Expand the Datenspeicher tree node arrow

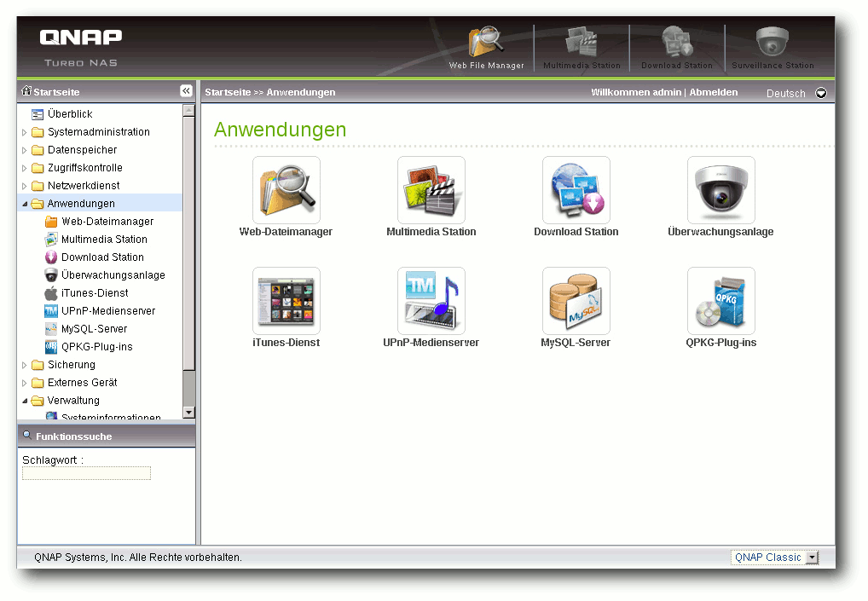pos(25,150)
